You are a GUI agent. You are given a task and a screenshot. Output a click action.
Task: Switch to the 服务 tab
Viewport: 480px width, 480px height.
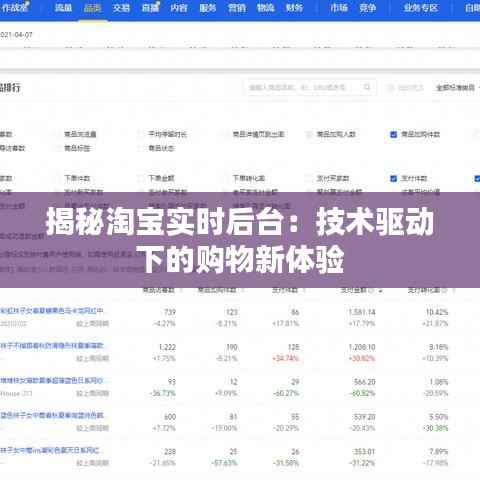click(x=208, y=7)
